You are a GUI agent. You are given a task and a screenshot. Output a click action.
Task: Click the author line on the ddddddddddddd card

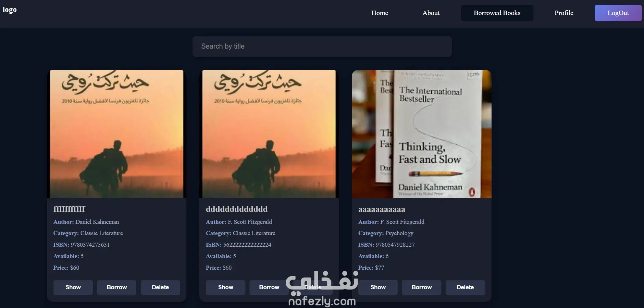(x=239, y=222)
